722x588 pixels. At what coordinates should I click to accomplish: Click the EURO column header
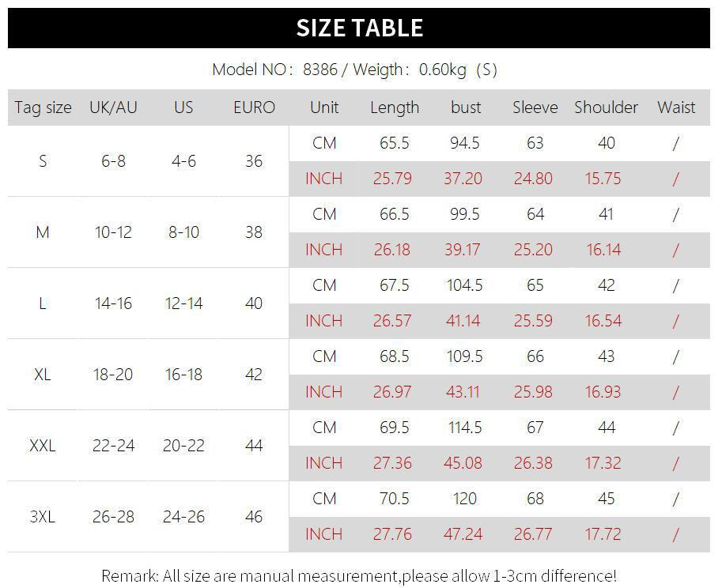[x=254, y=107]
